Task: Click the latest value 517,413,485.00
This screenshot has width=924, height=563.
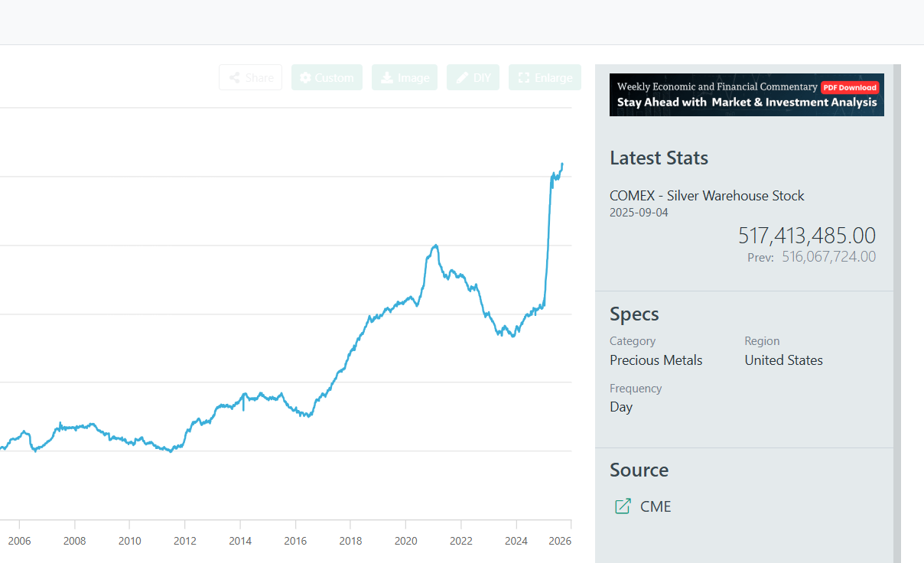Action: 806,235
